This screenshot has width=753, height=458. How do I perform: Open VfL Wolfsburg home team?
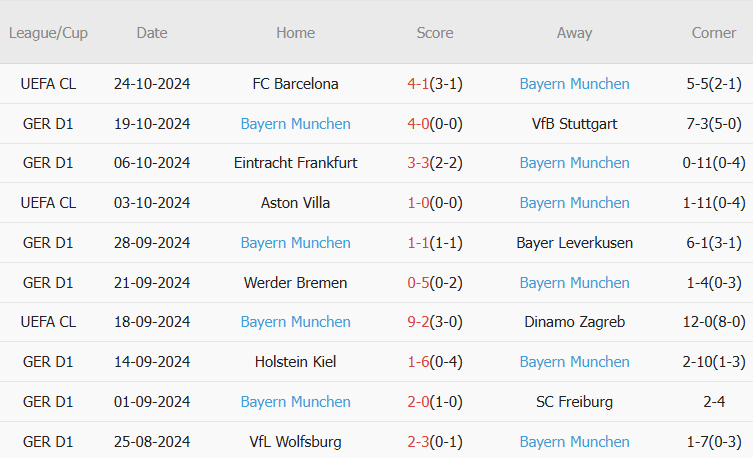(x=295, y=442)
